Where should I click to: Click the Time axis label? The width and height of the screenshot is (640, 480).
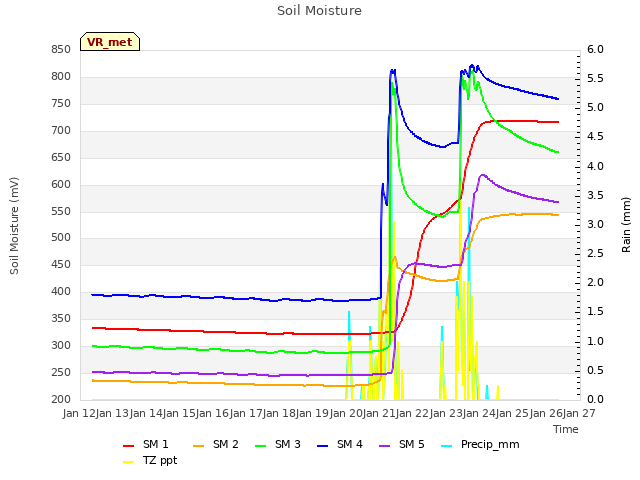tap(566, 429)
